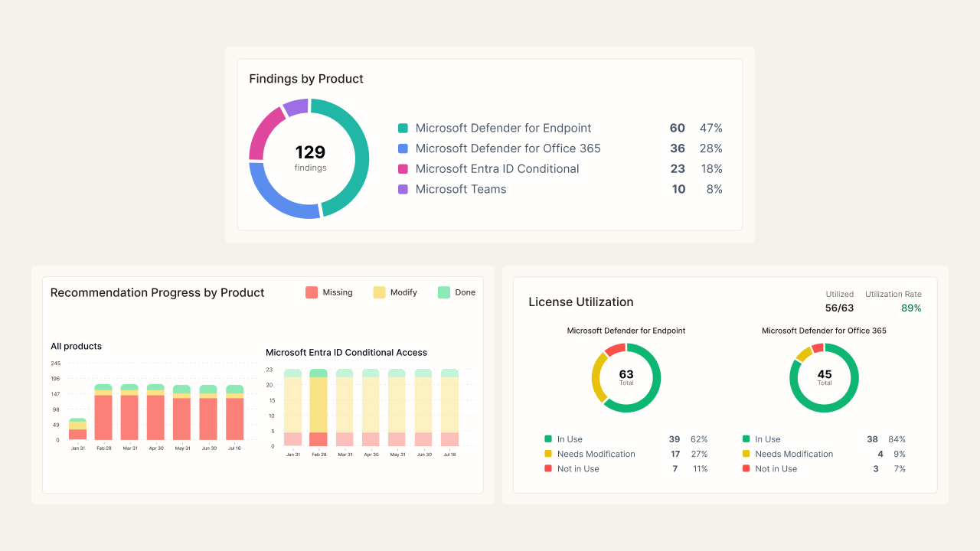Select the Apr 30 bar in All products chart

[x=155, y=412]
